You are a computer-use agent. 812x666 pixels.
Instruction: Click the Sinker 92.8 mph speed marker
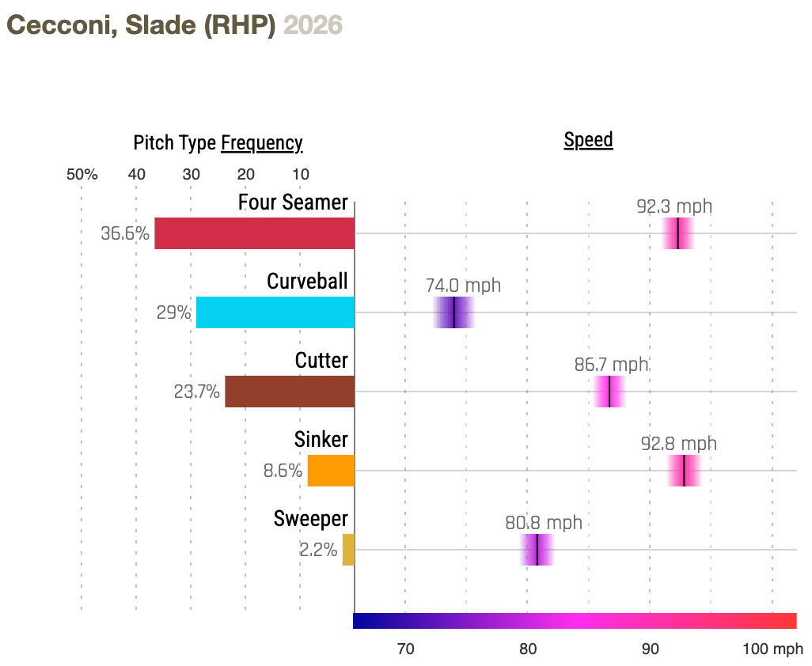(684, 471)
